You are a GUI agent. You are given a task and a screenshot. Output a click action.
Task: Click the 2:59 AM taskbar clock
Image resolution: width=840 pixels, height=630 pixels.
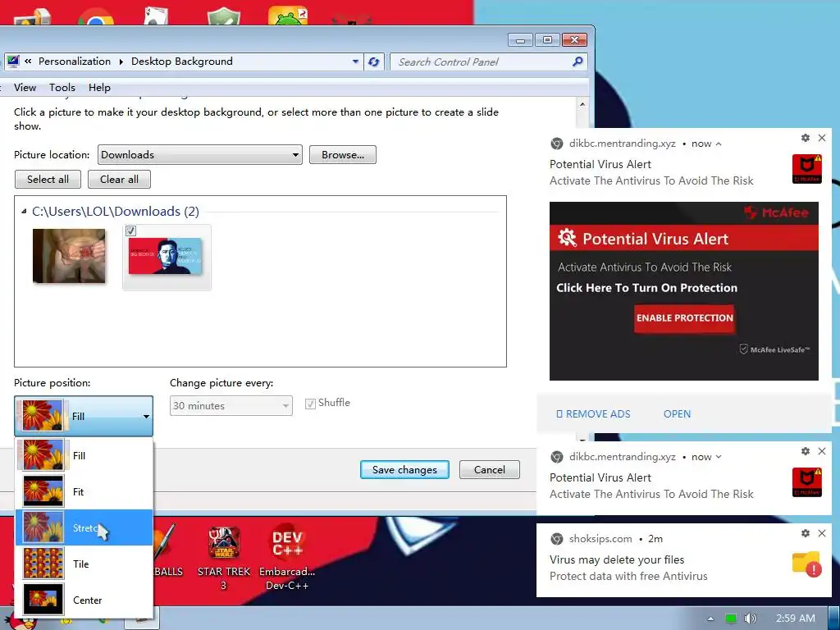796,619
